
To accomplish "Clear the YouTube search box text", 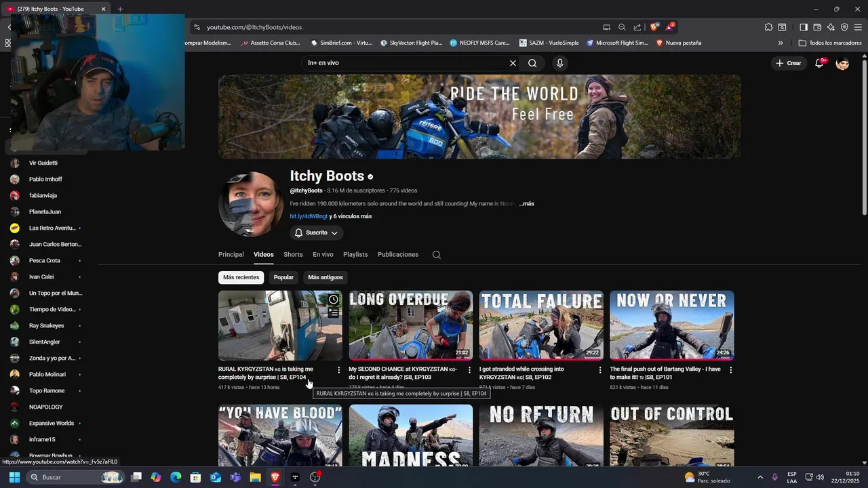I will [513, 63].
